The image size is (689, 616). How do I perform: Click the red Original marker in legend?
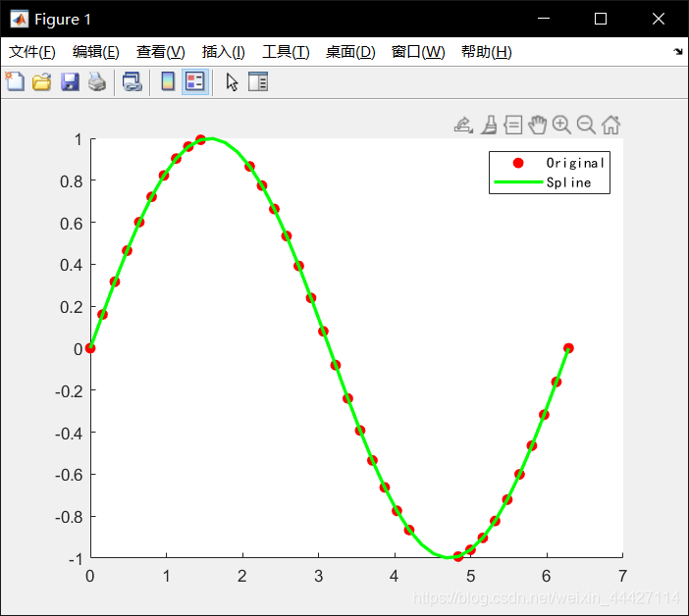tap(518, 163)
